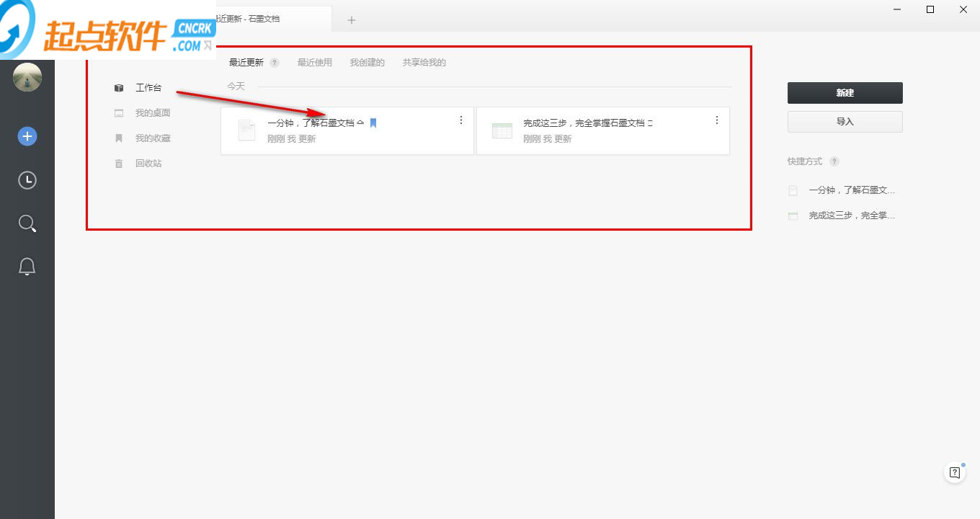The width and height of the screenshot is (980, 519).
Task: Open more options for 一分钟，了解石墨文档 card
Action: coord(461,120)
